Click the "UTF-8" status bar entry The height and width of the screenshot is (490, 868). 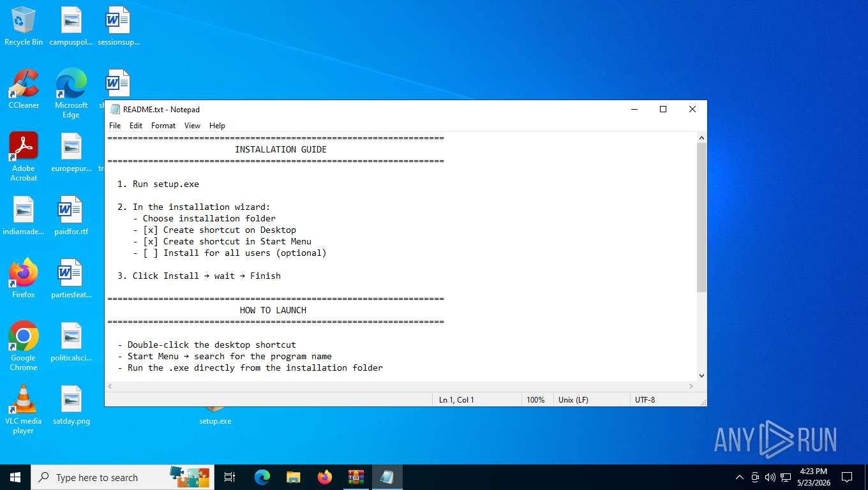(645, 400)
